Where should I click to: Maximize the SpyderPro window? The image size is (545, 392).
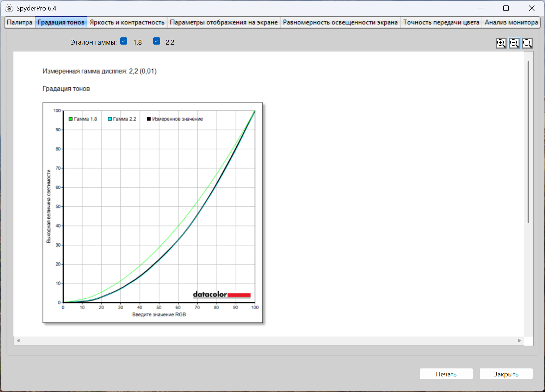coord(506,8)
